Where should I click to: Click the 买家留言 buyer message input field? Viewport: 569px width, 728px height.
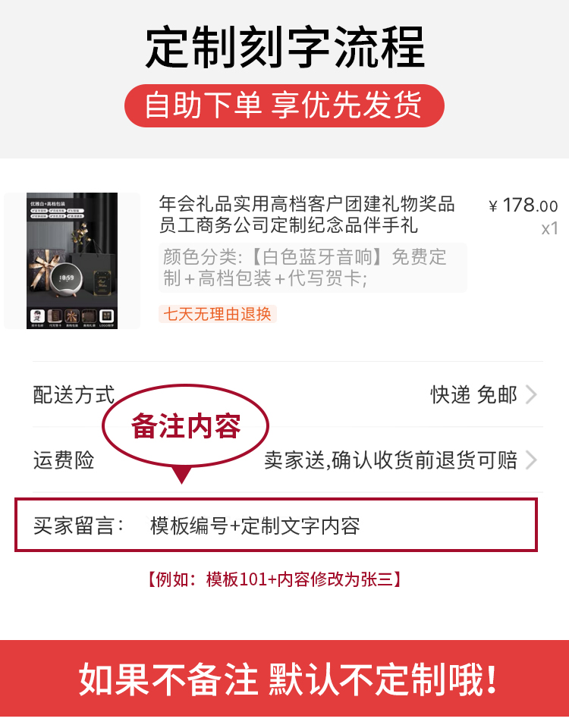[x=276, y=525]
